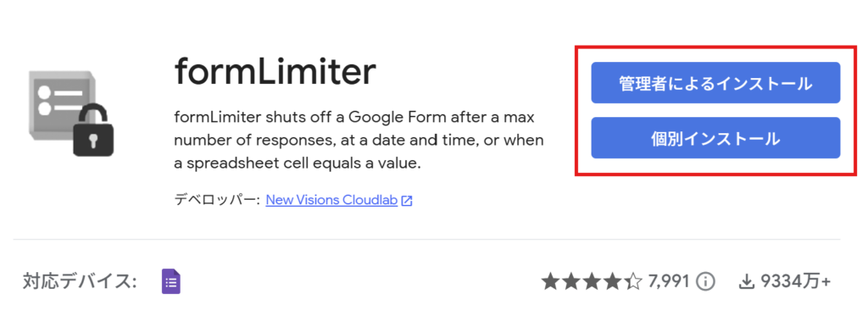Select the half-filled fifth rating star
This screenshot has height=333, width=868.
coord(632,281)
